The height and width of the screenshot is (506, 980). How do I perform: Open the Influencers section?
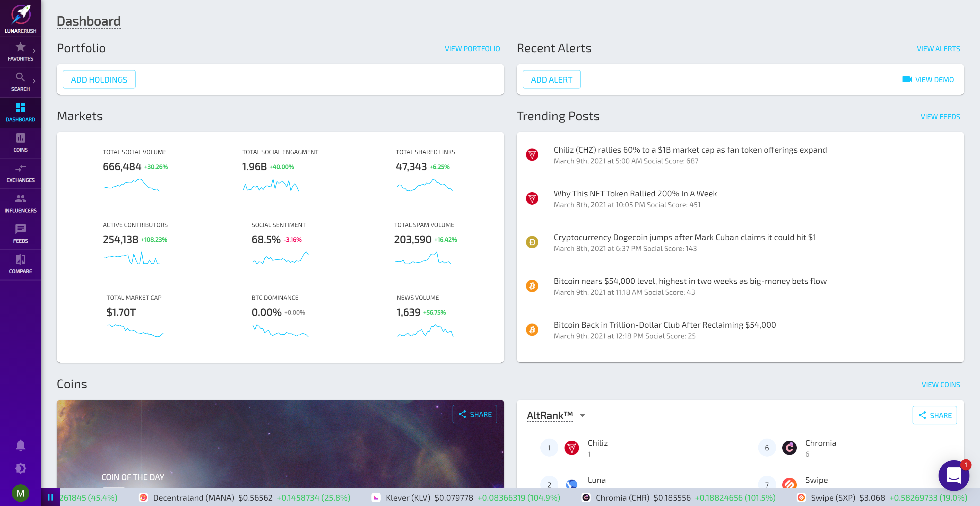click(x=21, y=204)
